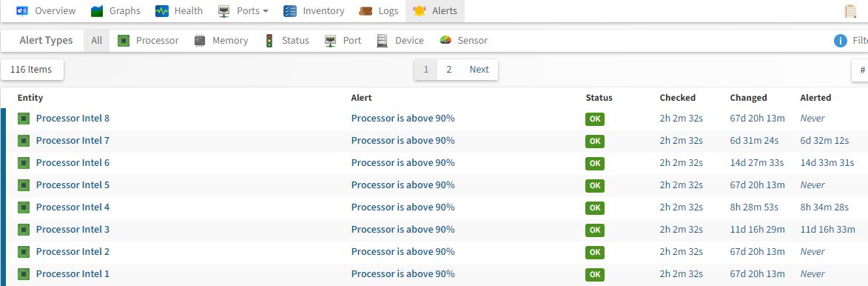Viewport: 868px width, 286px height.
Task: Click the blue info Filter icon
Action: pyautogui.click(x=841, y=41)
